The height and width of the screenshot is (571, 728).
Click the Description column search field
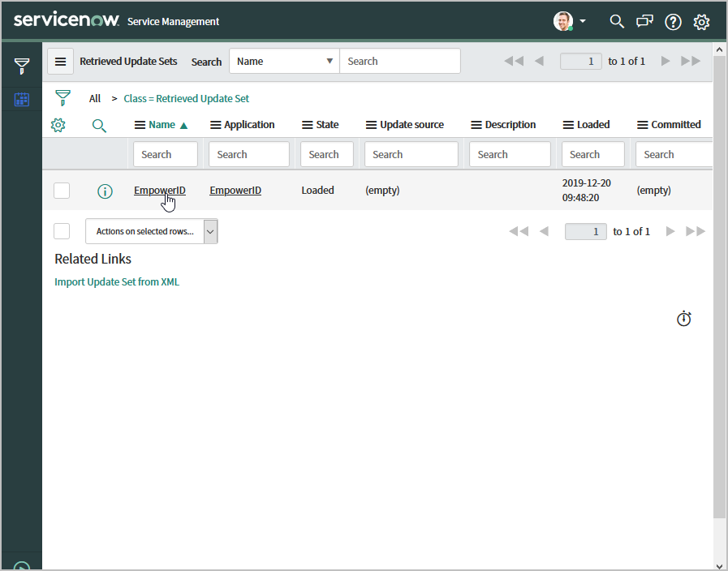[x=510, y=154]
